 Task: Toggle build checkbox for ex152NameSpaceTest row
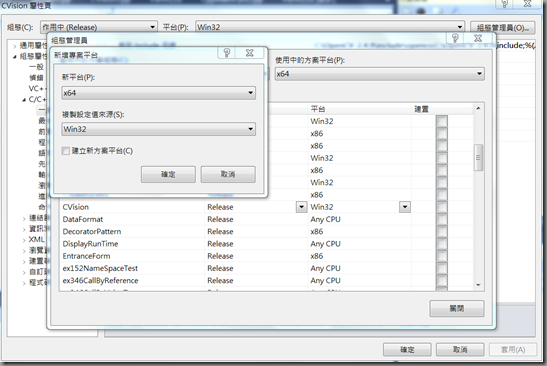(x=442, y=268)
